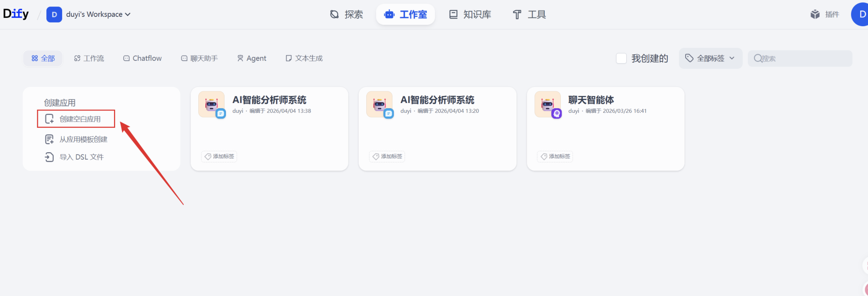The image size is (868, 296).
Task: Click the grid icon beside 全部
Action: click(x=35, y=59)
